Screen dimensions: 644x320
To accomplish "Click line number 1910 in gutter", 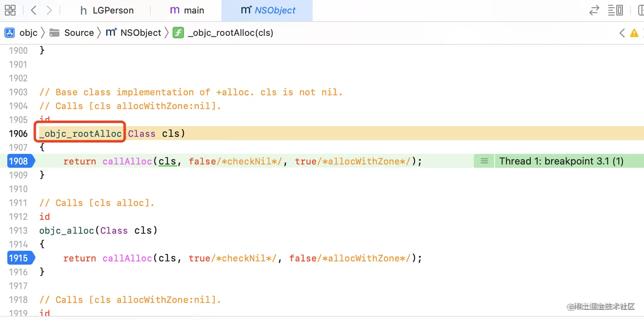I will pyautogui.click(x=18, y=189).
